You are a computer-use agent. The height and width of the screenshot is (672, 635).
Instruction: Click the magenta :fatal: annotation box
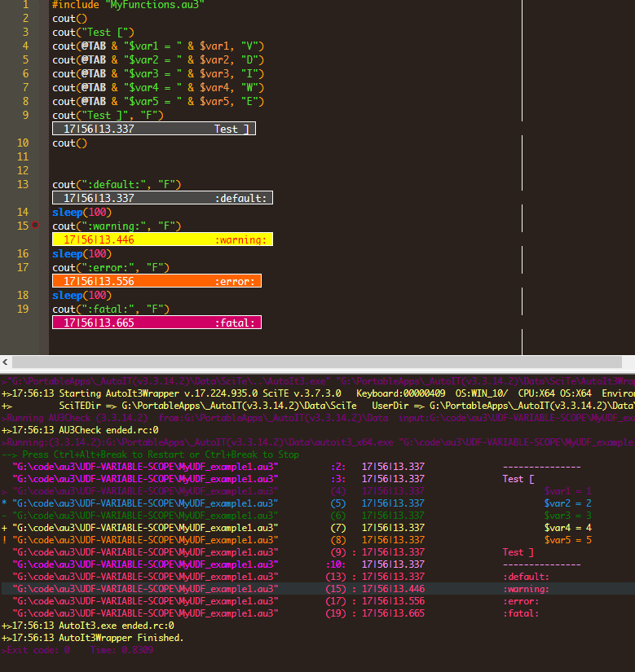pyautogui.click(x=157, y=323)
